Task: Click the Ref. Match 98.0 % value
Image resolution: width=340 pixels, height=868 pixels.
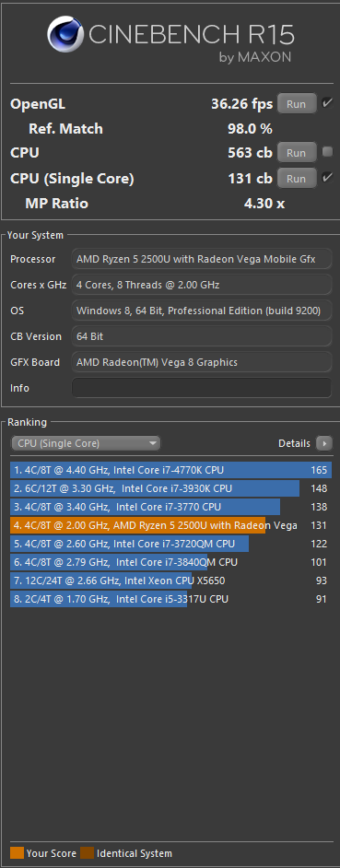Action: [251, 129]
